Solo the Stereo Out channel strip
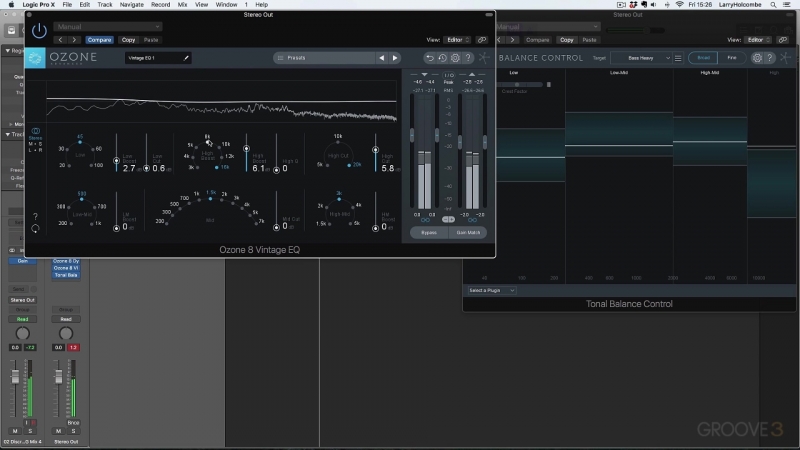 coord(73,431)
